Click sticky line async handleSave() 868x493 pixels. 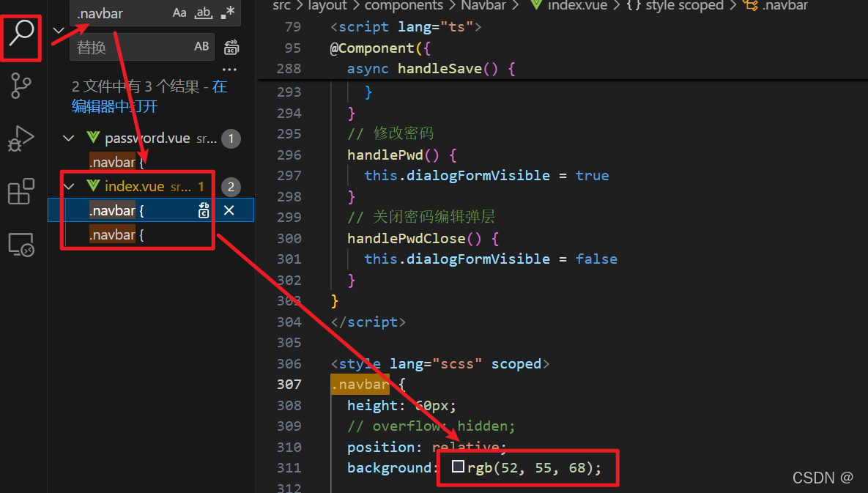point(431,69)
